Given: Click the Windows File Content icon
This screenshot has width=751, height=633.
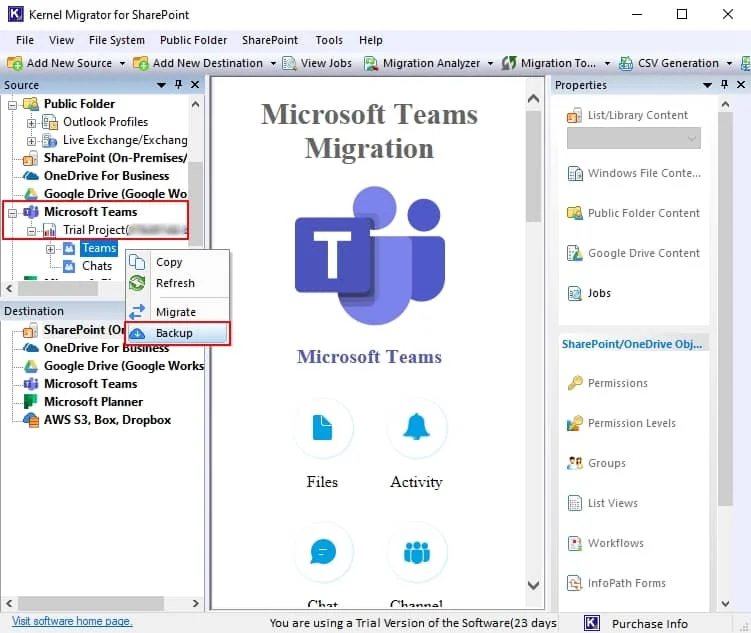Looking at the screenshot, I should click(575, 173).
